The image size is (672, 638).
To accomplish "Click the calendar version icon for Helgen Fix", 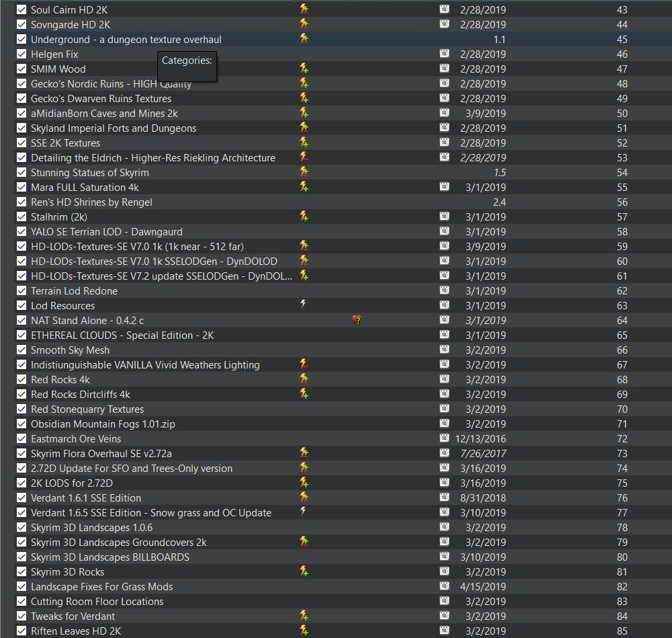I will pyautogui.click(x=444, y=54).
